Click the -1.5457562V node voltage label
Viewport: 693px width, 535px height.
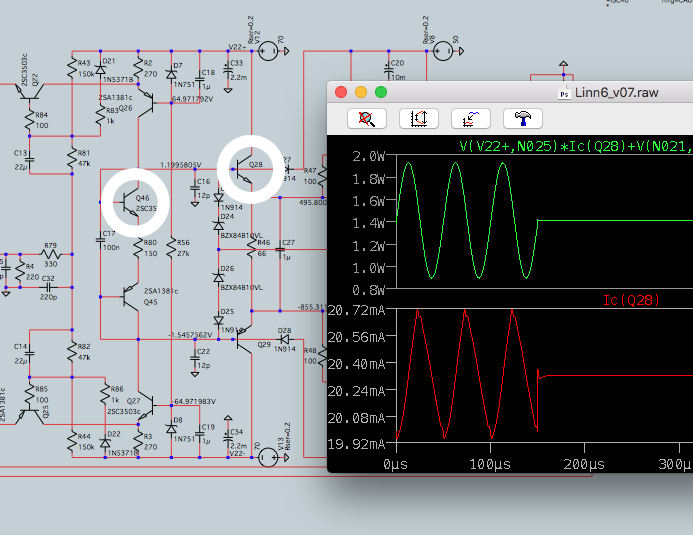click(190, 335)
